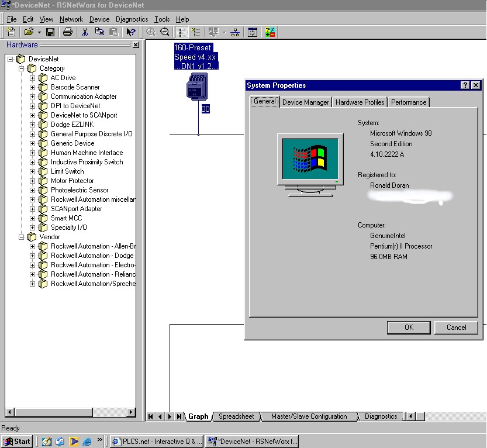Click Cancel in System Properties
This screenshot has width=487, height=448.
point(456,328)
